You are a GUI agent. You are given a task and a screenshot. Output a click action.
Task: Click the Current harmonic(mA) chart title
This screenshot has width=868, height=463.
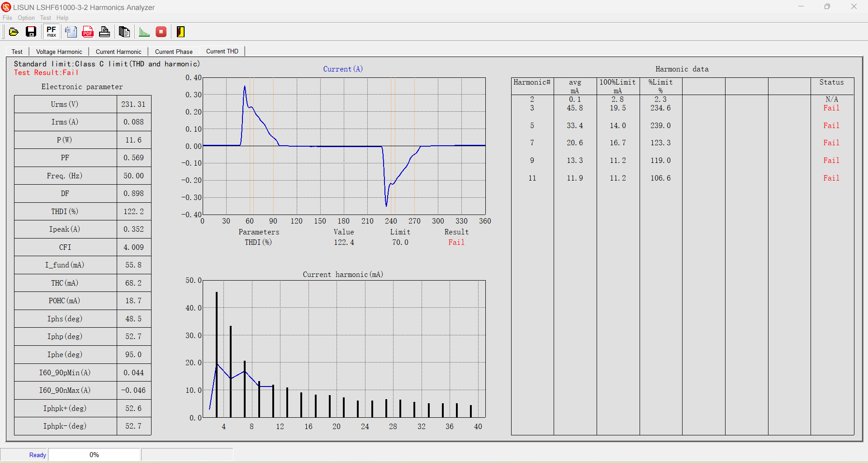point(343,275)
